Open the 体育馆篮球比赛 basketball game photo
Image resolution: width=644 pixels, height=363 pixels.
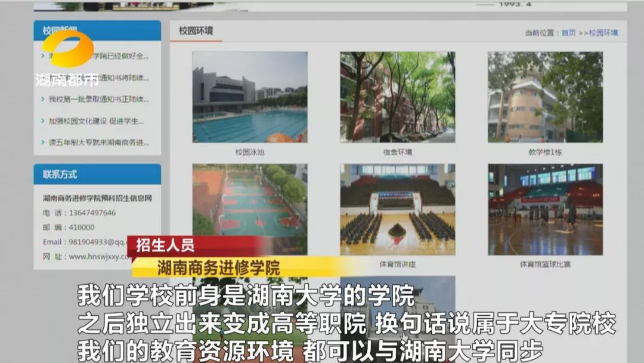pos(546,209)
